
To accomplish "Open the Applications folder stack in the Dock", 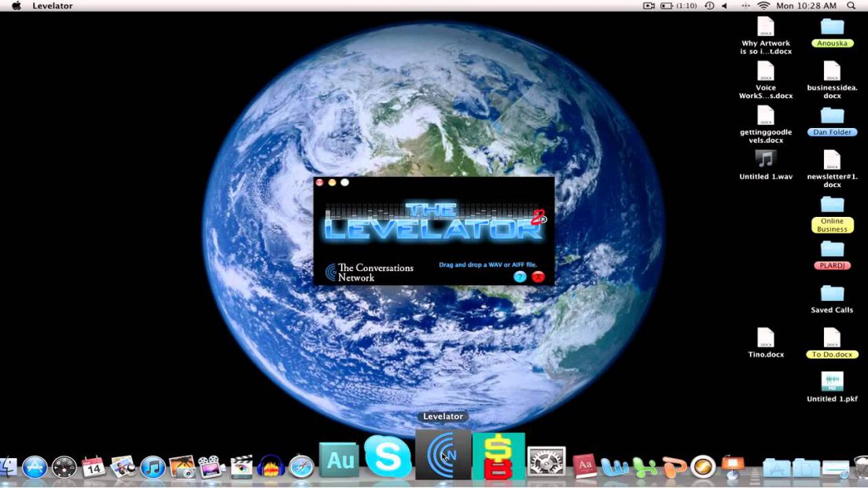I will tap(776, 468).
